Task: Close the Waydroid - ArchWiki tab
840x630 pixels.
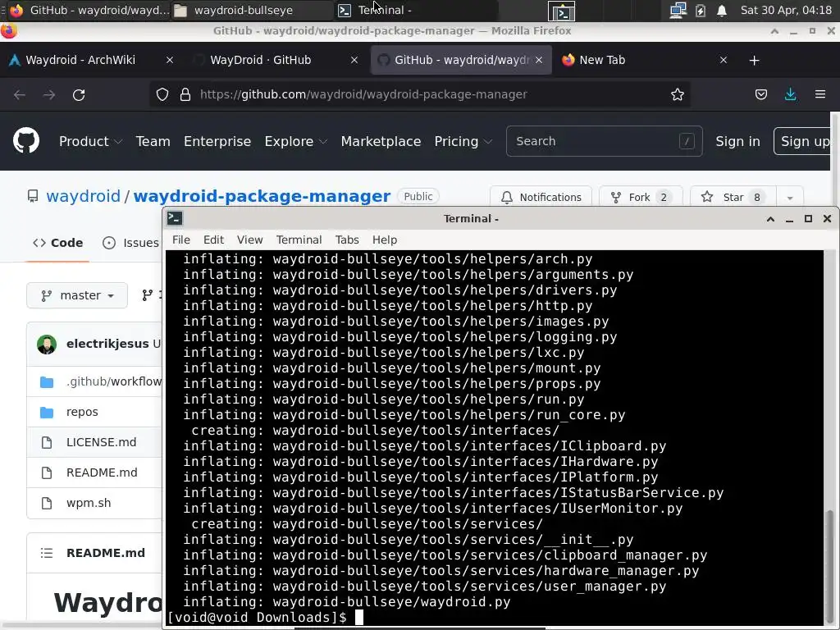Action: coord(170,60)
